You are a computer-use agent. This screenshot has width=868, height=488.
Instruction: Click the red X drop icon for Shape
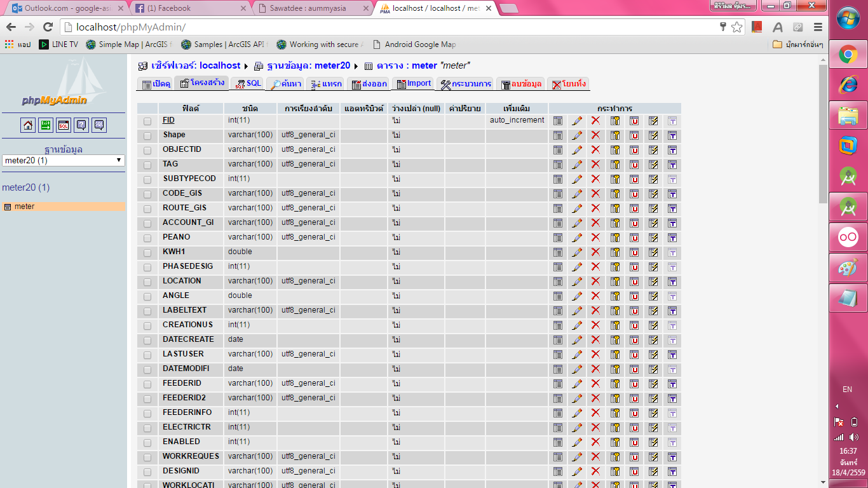pos(595,135)
